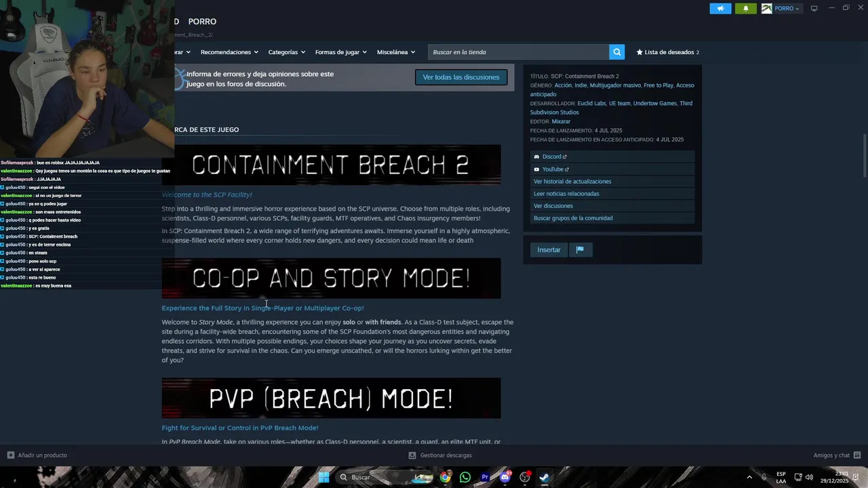Open the Miscelánea menu

point(396,52)
